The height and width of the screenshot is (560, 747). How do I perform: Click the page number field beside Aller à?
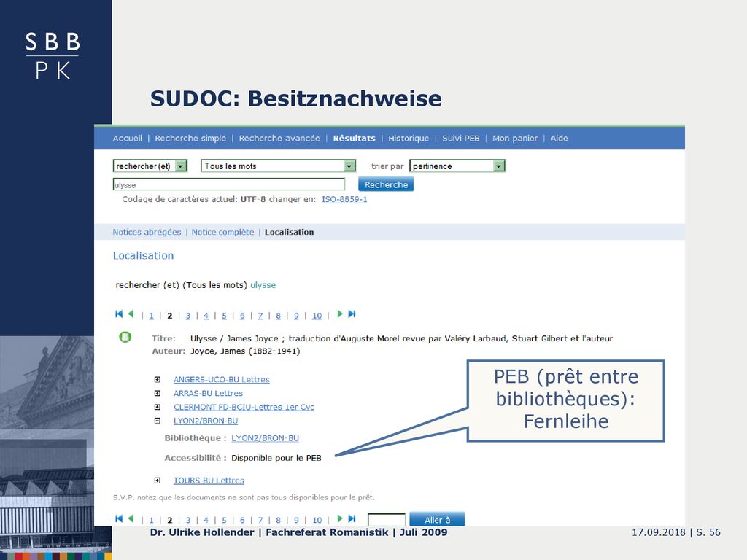point(387,519)
